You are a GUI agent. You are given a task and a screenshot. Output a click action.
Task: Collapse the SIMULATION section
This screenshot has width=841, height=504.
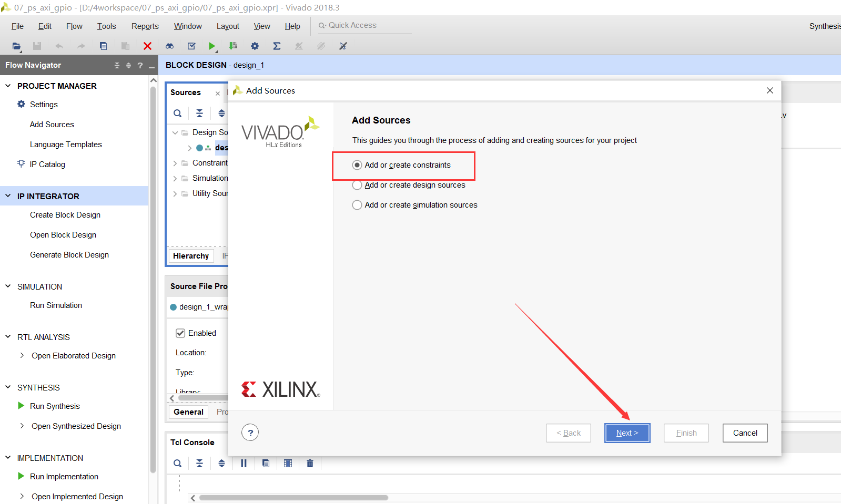pyautogui.click(x=8, y=286)
